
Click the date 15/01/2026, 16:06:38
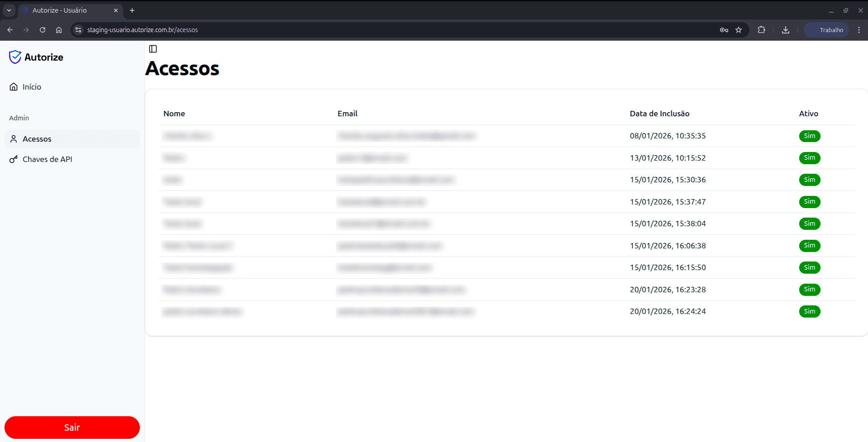point(668,246)
